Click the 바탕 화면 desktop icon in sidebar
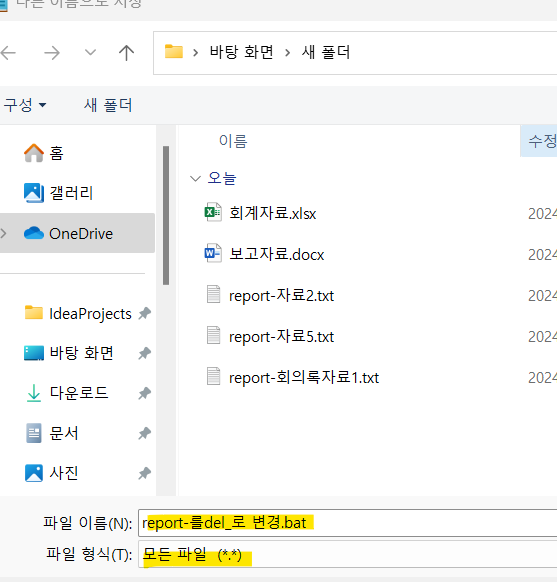The width and height of the screenshot is (557, 582). pos(34,353)
